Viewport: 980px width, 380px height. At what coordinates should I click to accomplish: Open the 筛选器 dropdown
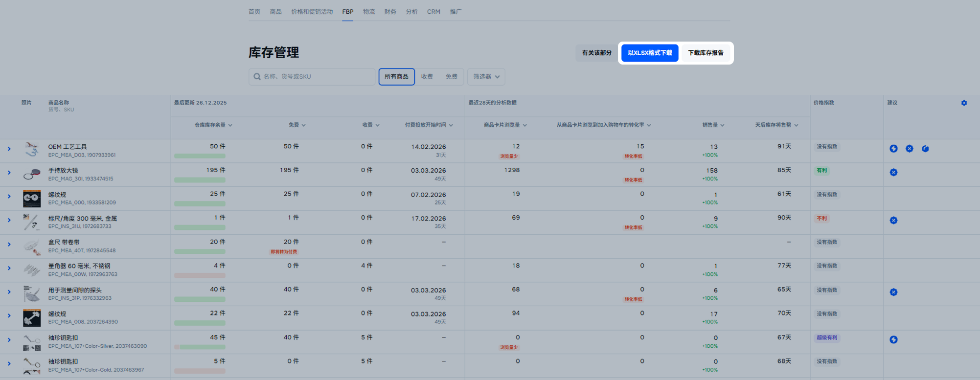486,77
